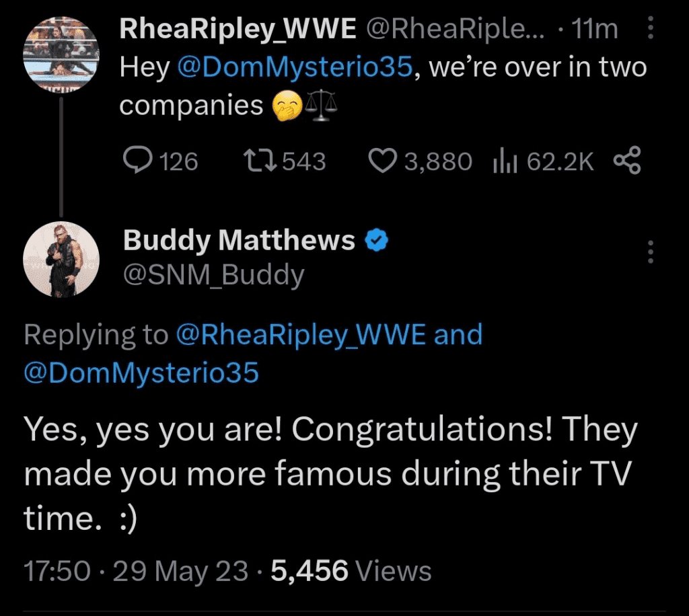
Task: Open @DomMysterio35 mention in Rhea's tweet
Action: (293, 68)
